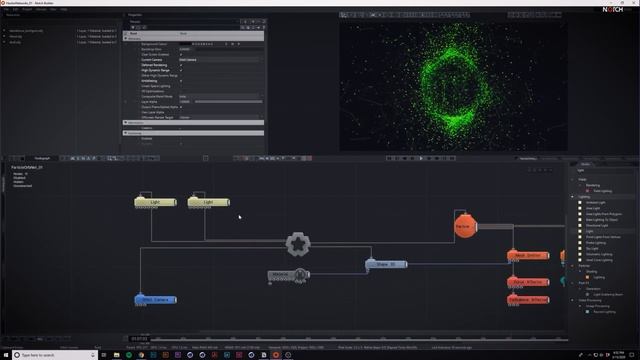Collapse the Lighting category in Nodes list
Image resolution: width=640 pixels, height=360 pixels.
(572, 197)
